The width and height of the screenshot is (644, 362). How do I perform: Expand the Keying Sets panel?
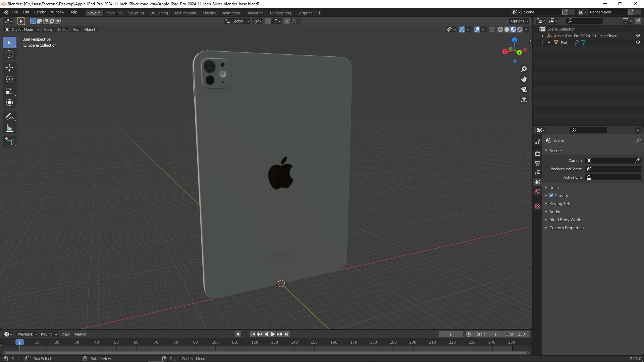tap(560, 203)
